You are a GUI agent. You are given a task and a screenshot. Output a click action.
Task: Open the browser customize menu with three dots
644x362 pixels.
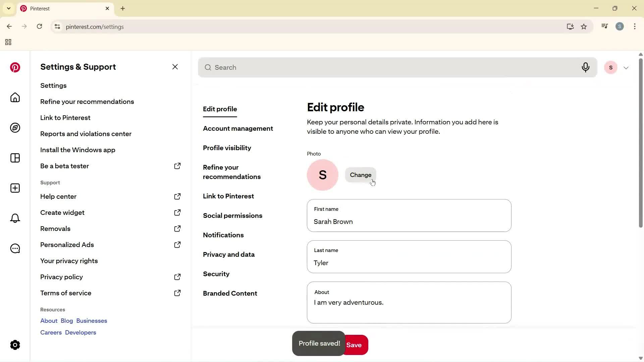pyautogui.click(x=635, y=26)
